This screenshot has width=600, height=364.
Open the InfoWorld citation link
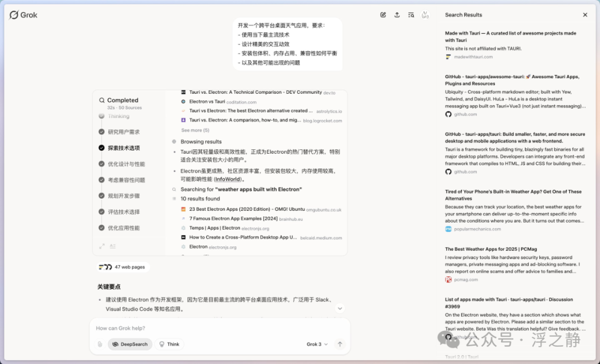(x=228, y=179)
